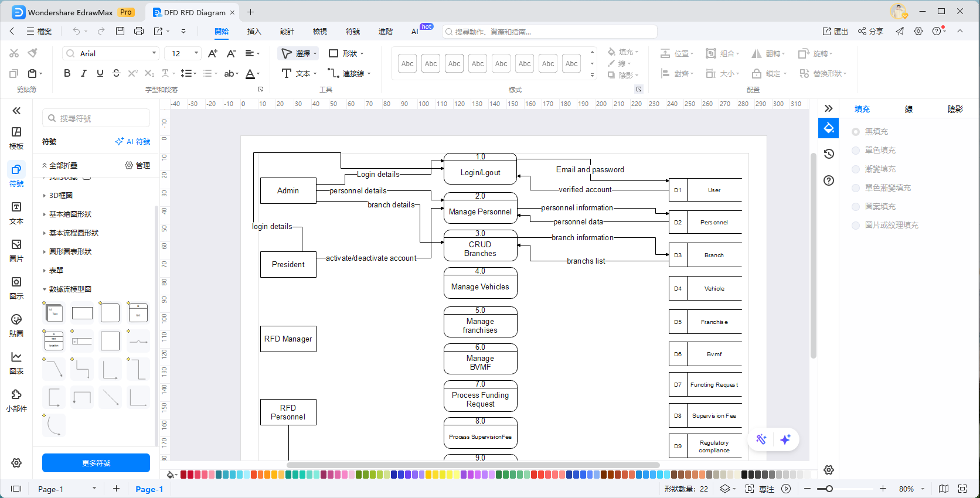Select the 單色填充 (solid fill) radio option

tap(856, 151)
